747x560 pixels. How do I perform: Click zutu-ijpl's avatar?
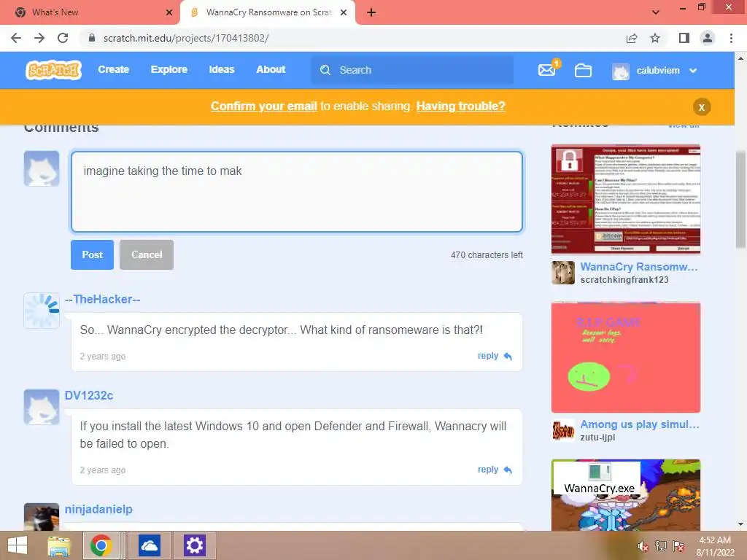[563, 430]
